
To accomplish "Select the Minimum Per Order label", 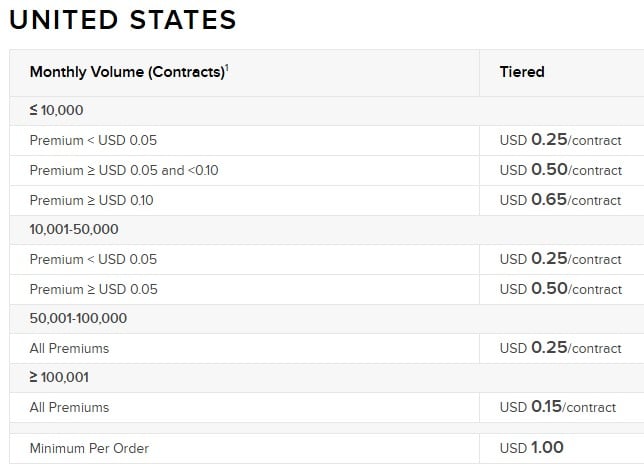I will point(89,448).
